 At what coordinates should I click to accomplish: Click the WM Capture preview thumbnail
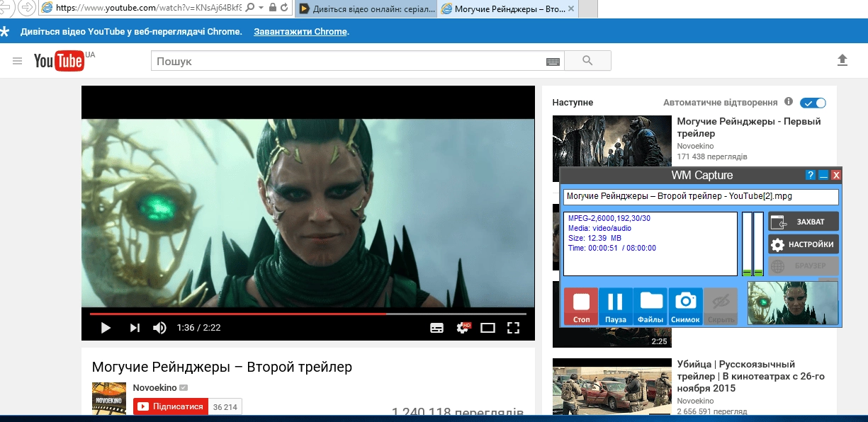pos(793,303)
